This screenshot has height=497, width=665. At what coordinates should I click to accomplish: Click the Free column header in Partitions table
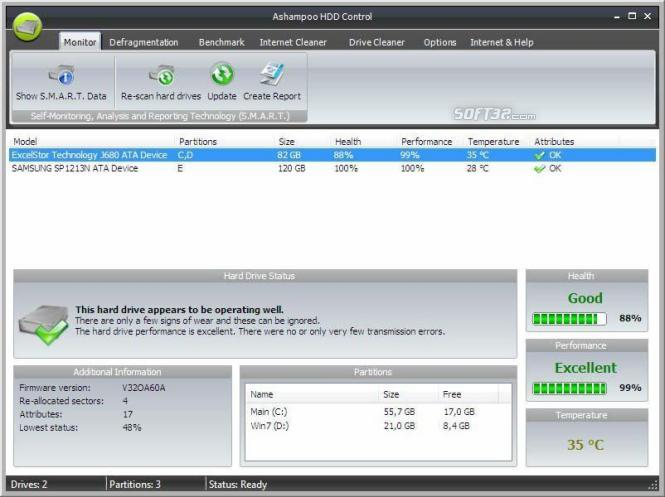(x=452, y=394)
